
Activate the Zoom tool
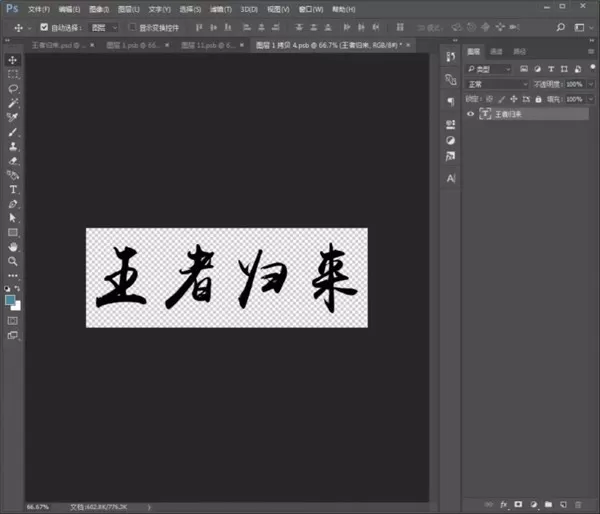click(13, 261)
